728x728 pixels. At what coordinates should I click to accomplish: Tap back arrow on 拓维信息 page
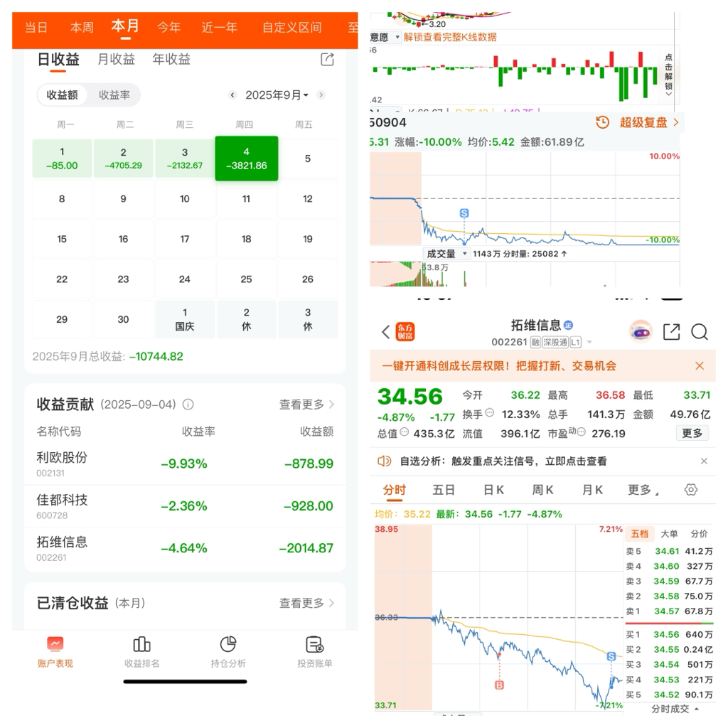(x=385, y=332)
